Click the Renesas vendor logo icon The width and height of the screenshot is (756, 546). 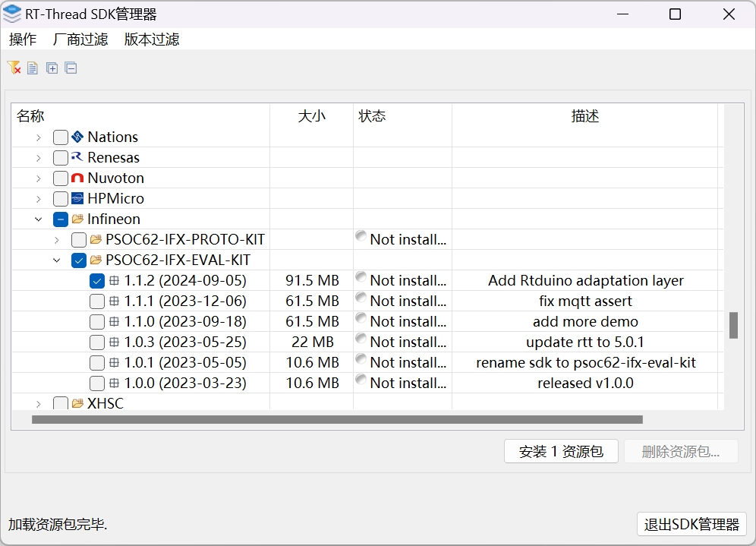pyautogui.click(x=77, y=157)
